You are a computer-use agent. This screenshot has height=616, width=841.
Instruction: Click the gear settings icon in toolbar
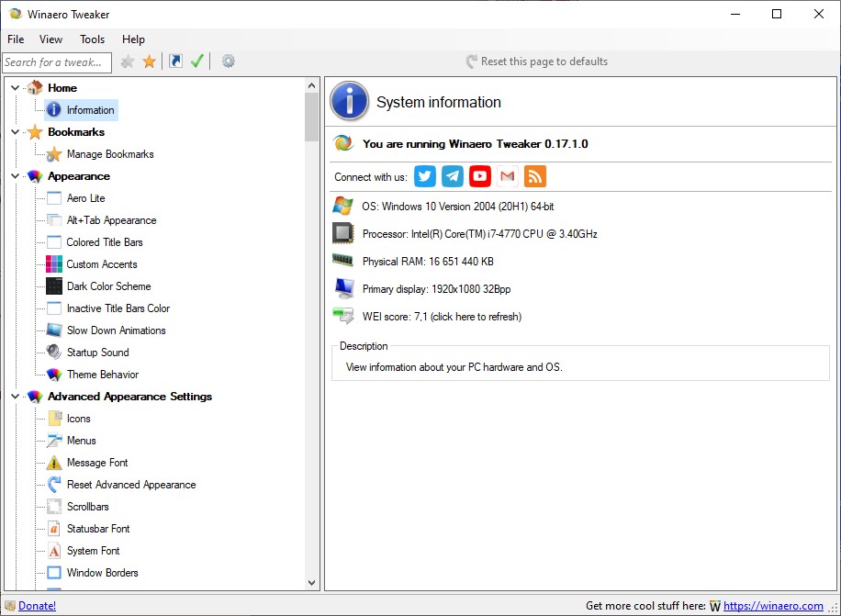pos(229,62)
